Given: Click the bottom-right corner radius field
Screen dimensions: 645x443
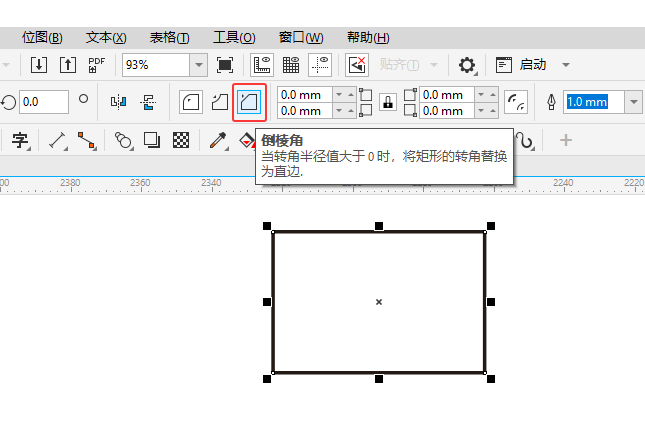Looking at the screenshot, I should tap(447, 111).
